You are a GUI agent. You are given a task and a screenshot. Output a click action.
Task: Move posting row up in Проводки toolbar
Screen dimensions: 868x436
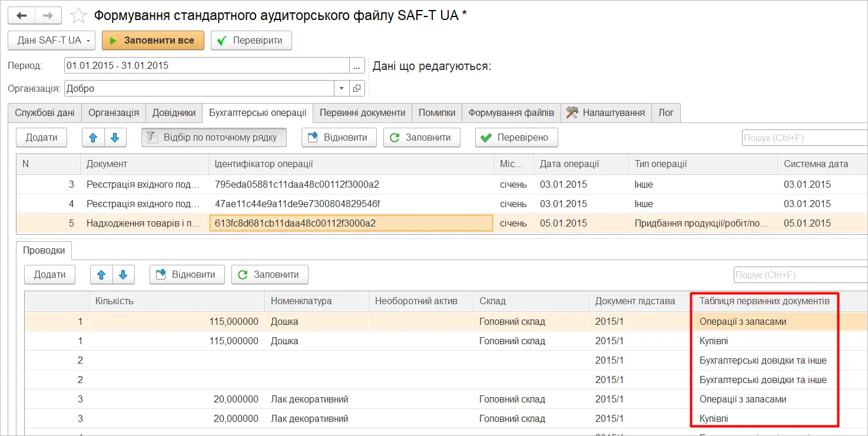[x=101, y=274]
